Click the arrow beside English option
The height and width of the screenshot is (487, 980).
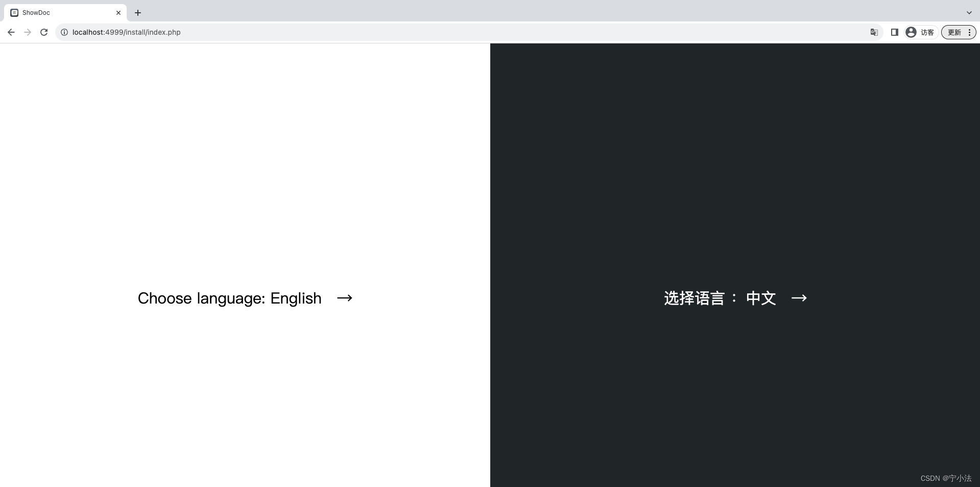344,298
